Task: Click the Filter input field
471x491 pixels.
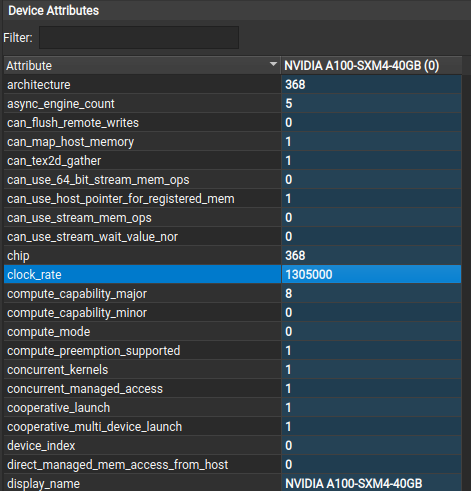Action: tap(139, 37)
